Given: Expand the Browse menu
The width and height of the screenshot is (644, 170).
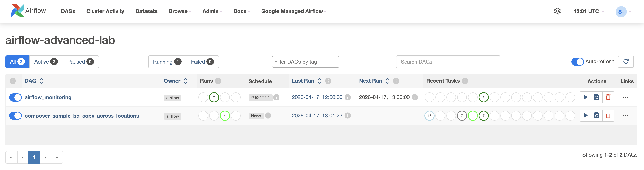Looking at the screenshot, I should [180, 11].
